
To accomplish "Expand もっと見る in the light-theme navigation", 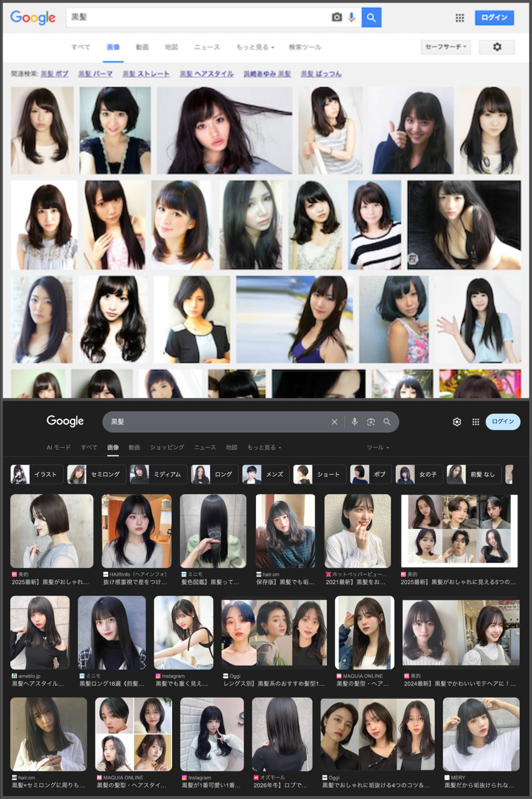I will 255,47.
